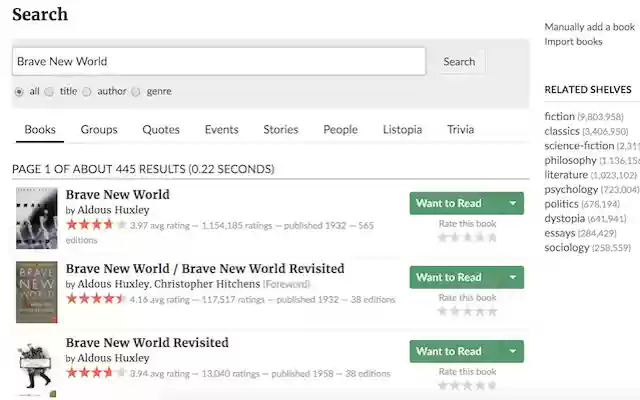The width and height of the screenshot is (640, 400).
Task: Open the 'sociology' related shelf
Action: [x=567, y=248]
